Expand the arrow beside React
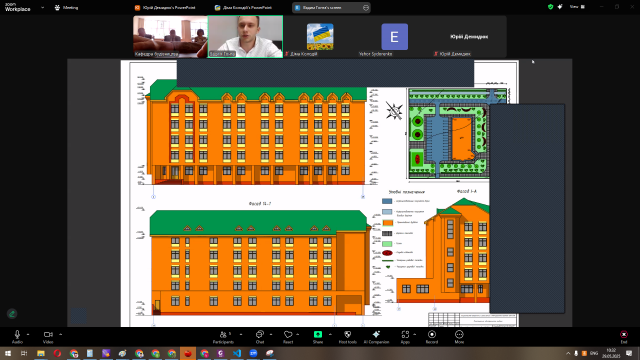Image resolution: width=640 pixels, height=360 pixels. click(298, 334)
